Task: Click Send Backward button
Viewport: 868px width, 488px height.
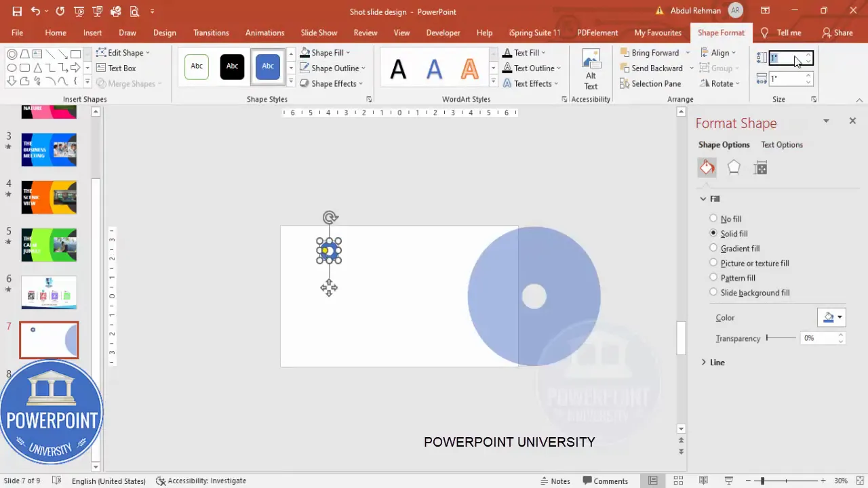Action: point(651,68)
